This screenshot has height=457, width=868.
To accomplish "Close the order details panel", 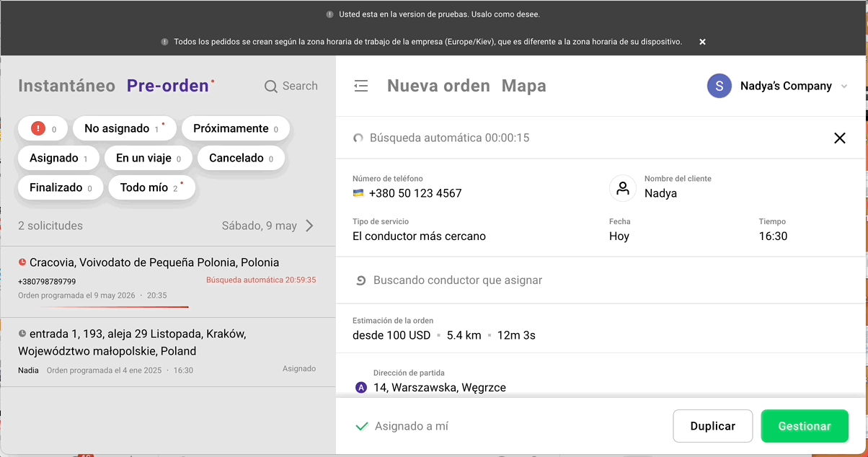I will (839, 138).
